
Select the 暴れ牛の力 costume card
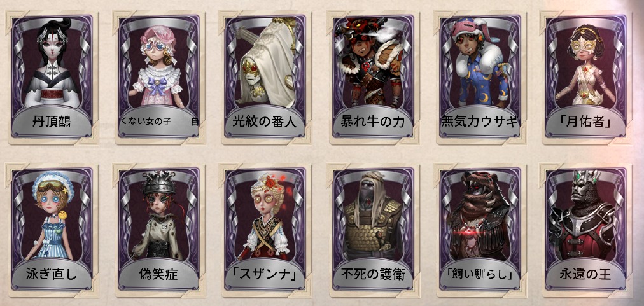click(373, 77)
